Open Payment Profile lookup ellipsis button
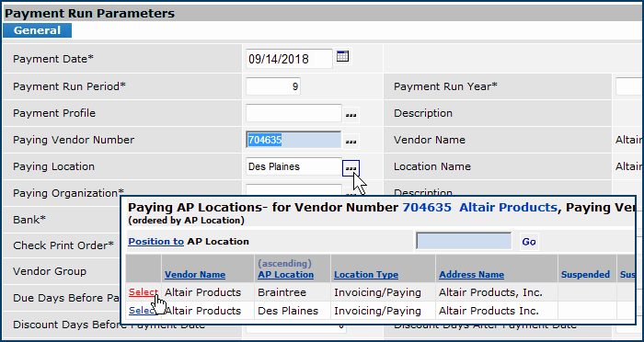Viewport: 644px width, 342px height. [x=351, y=115]
